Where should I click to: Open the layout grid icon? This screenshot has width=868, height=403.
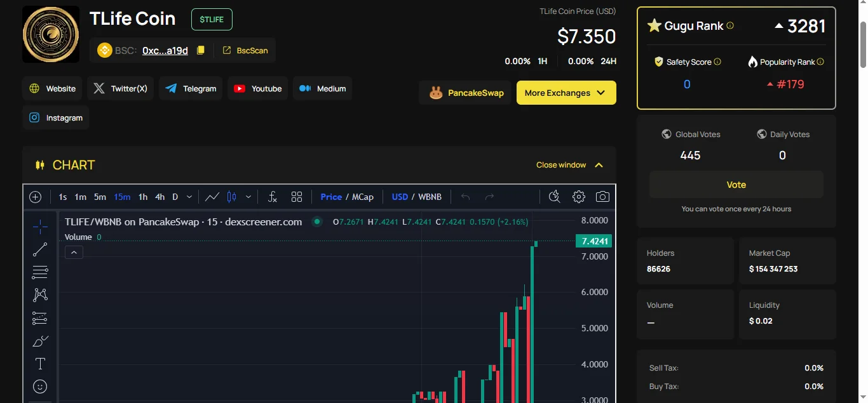(x=297, y=197)
